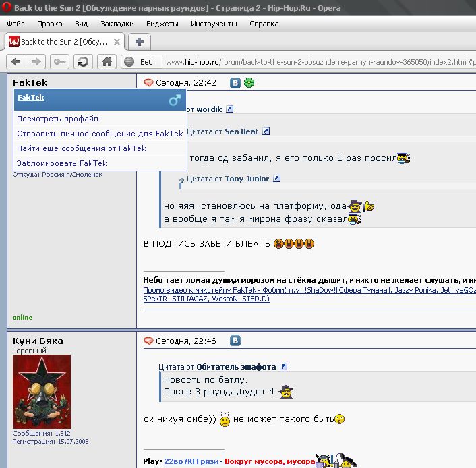
Task: Click the green clover icon in FakTek's post
Action: (x=249, y=83)
